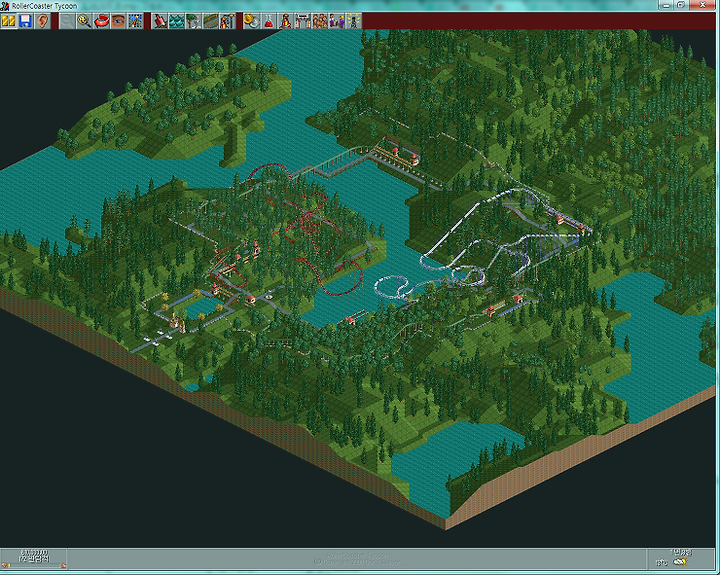Open recent messages icon
720x575 pixels.
click(x=353, y=21)
